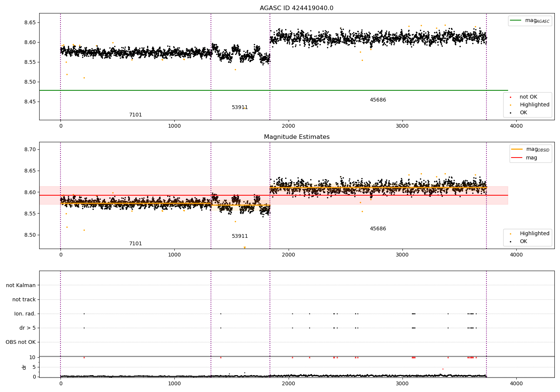This screenshot has width=560, height=392.
Task: Click label 45686 in the Magnitude Estimates plot
Action: (378, 229)
